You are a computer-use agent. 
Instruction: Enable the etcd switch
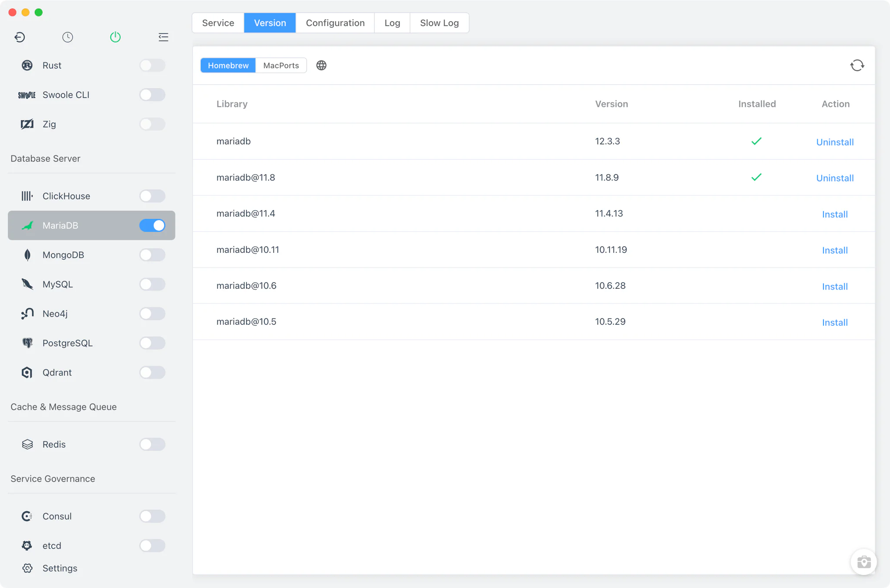[152, 545]
